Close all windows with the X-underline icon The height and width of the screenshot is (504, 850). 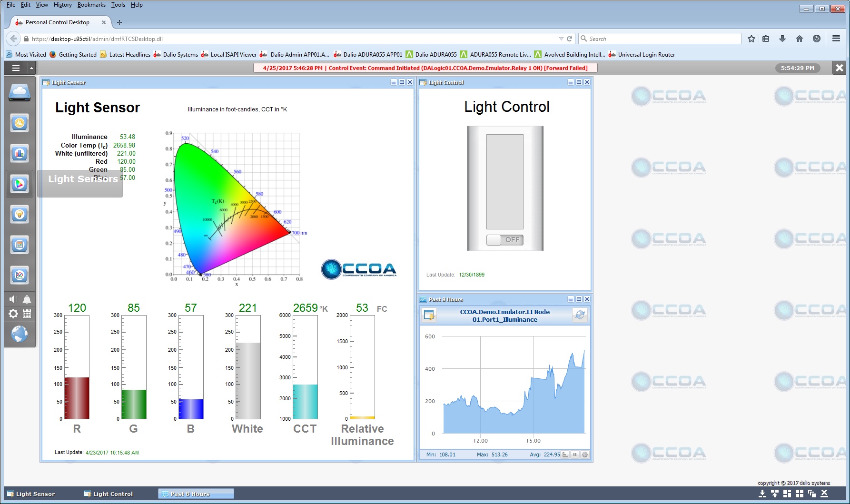click(x=824, y=494)
